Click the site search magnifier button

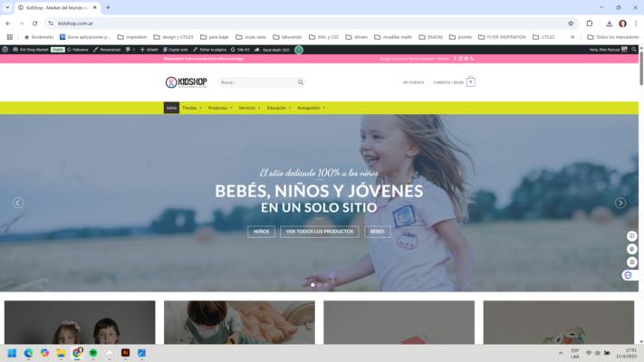[301, 82]
